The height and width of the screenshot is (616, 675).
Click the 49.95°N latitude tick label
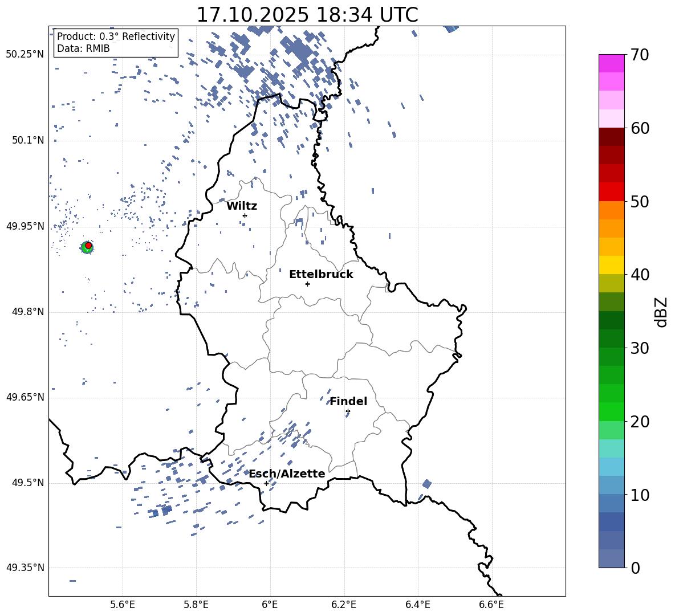[x=25, y=226]
